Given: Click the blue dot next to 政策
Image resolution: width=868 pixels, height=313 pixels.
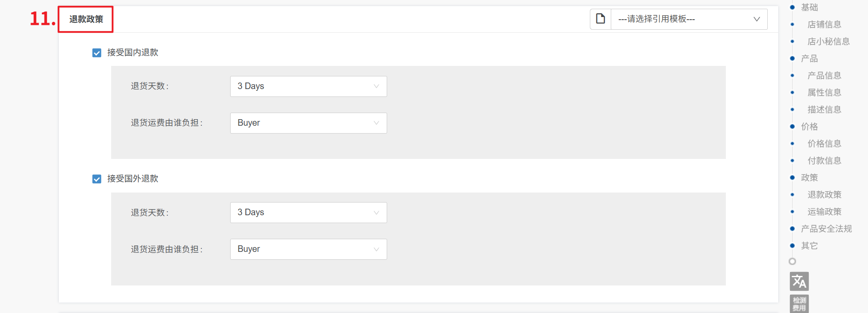Looking at the screenshot, I should (x=792, y=178).
